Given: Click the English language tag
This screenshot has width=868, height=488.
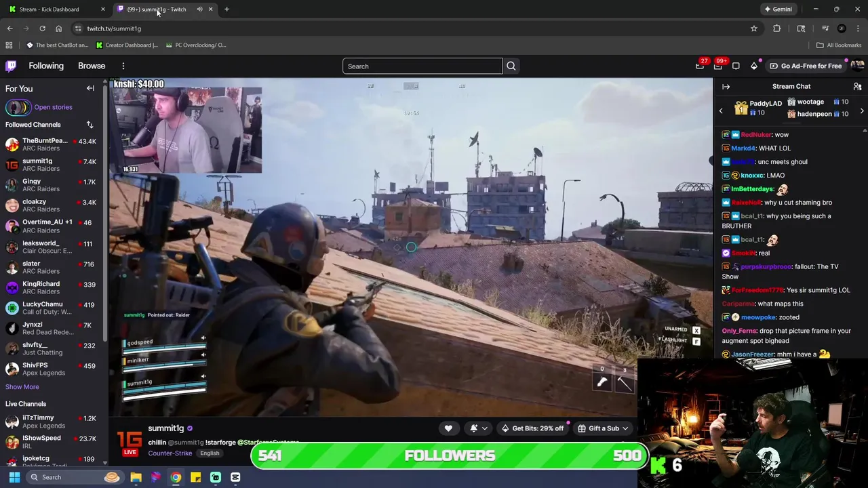Looking at the screenshot, I should [210, 453].
